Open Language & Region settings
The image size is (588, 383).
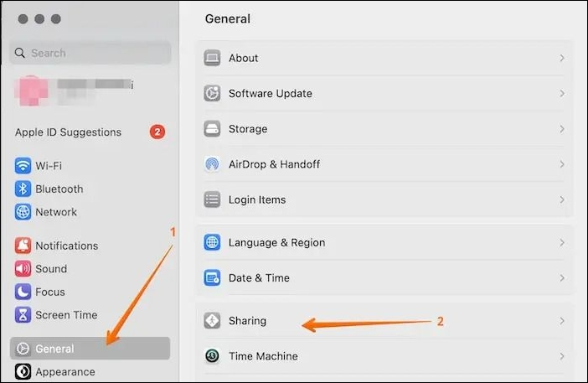pyautogui.click(x=276, y=243)
